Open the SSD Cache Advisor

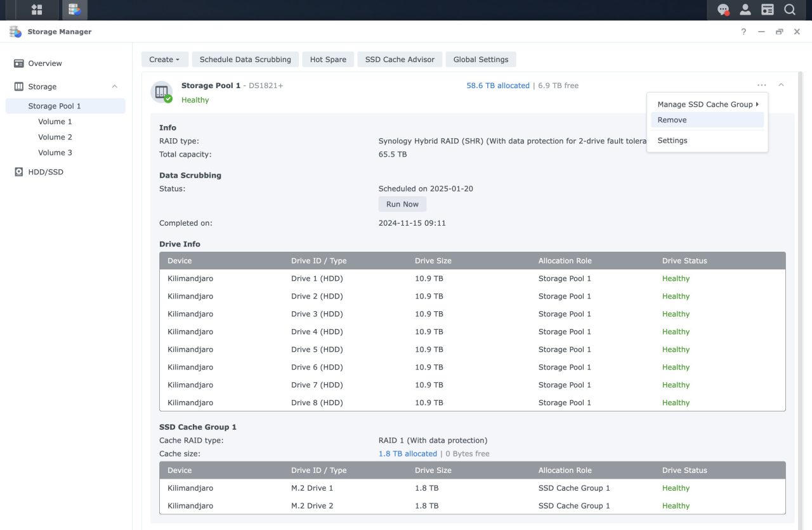400,60
